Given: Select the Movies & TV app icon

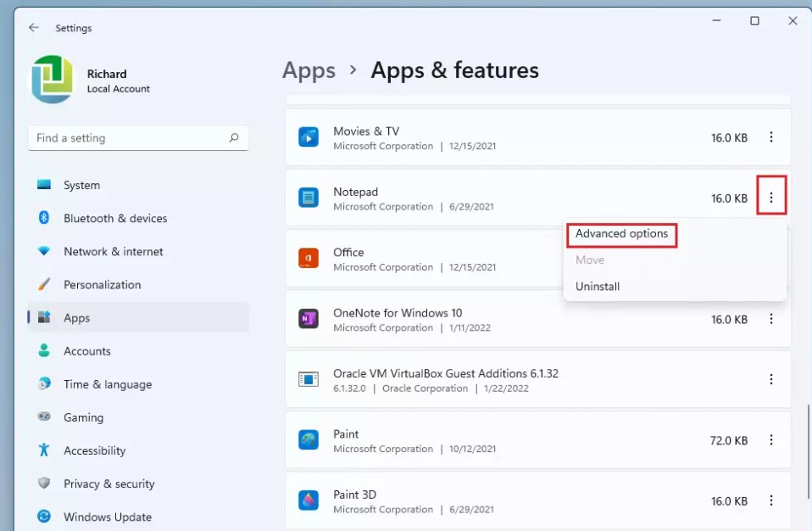Looking at the screenshot, I should [309, 137].
